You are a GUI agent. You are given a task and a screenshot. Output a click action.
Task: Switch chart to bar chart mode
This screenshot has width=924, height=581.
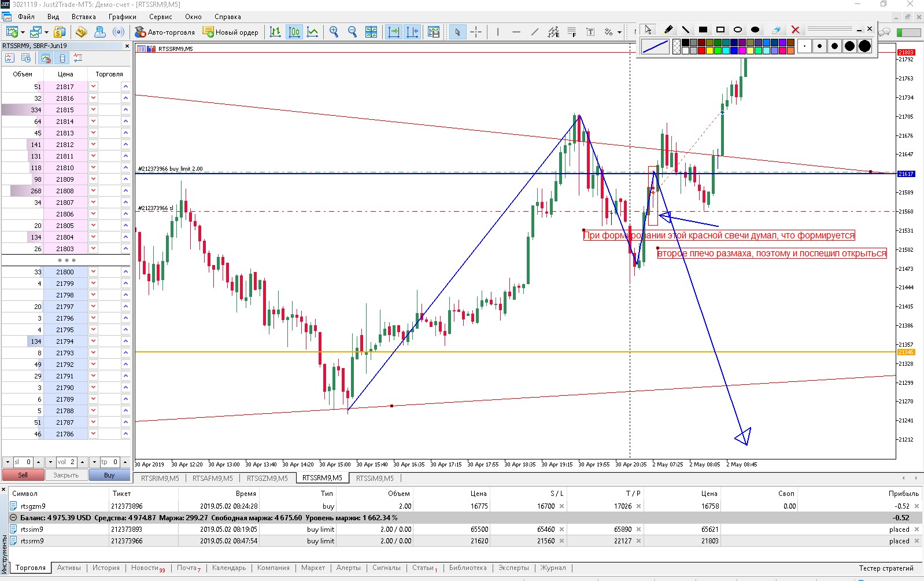click(x=275, y=32)
